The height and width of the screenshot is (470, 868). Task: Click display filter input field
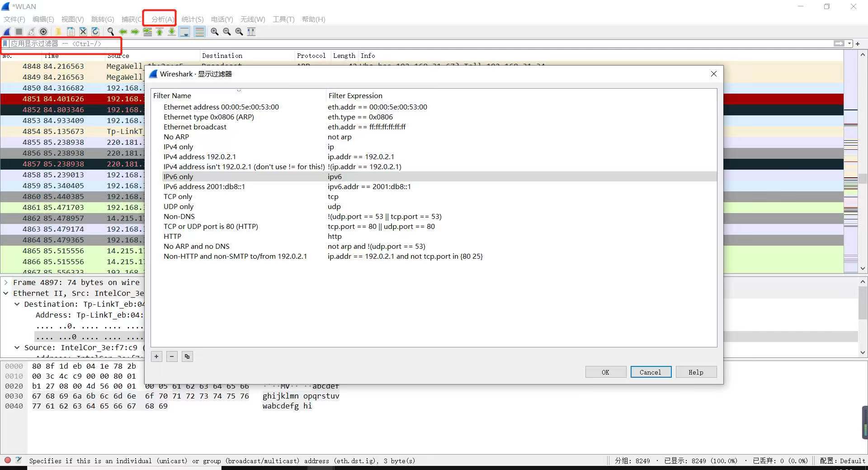420,43
